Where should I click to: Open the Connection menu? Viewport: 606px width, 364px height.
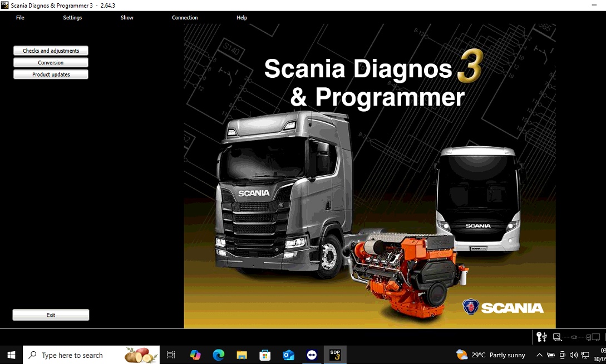coord(185,17)
